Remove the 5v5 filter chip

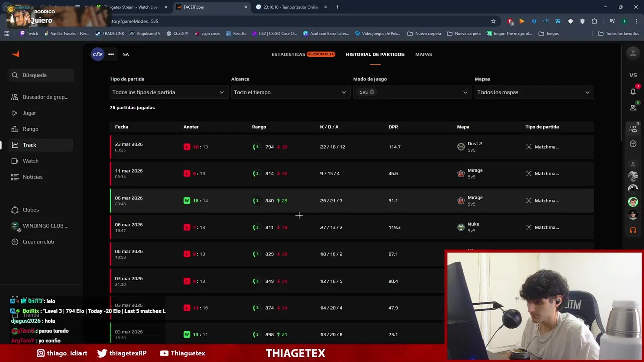coord(372,92)
